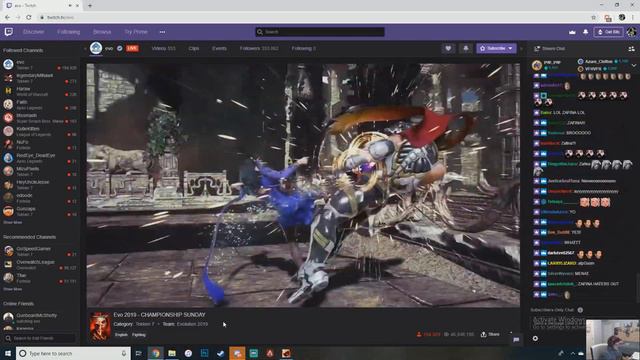Toggle channel notifications bell button
The width and height of the screenshot is (640, 360).
[466, 48]
